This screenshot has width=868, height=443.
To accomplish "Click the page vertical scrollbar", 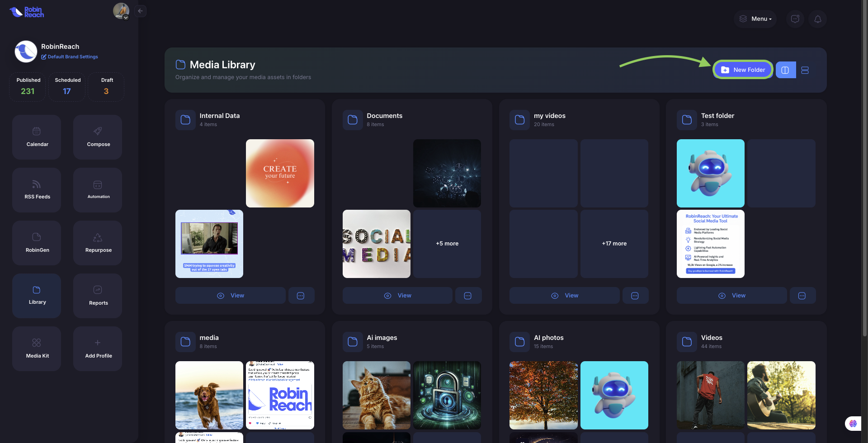I will click(x=865, y=168).
